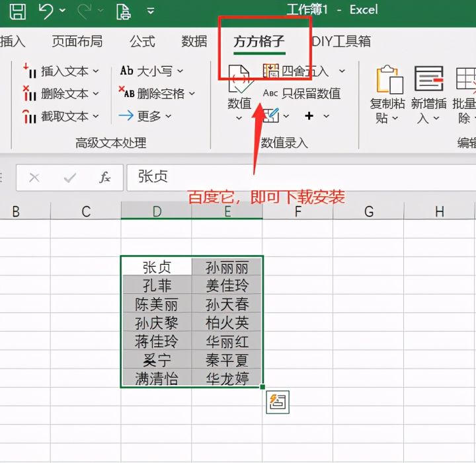The image size is (476, 463).
Task: Open the Customize Quick Access Toolbar dropdown
Action: click(x=151, y=11)
